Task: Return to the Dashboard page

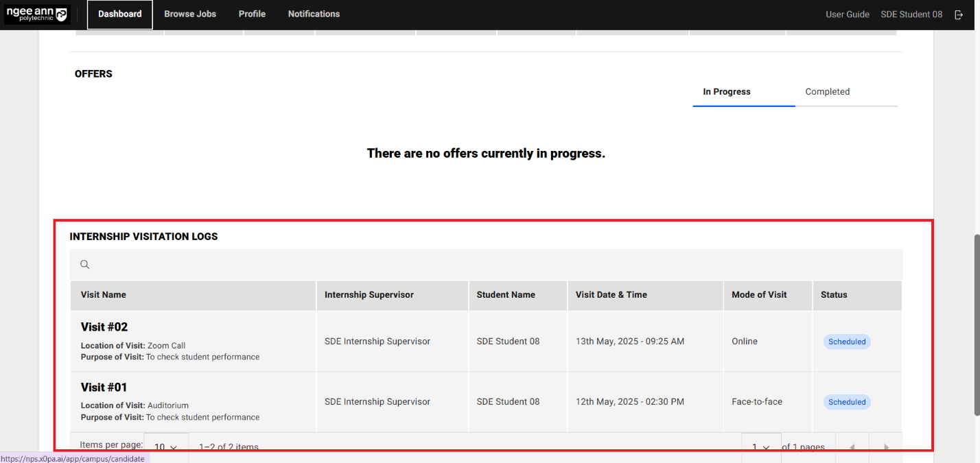Action: pyautogui.click(x=119, y=14)
